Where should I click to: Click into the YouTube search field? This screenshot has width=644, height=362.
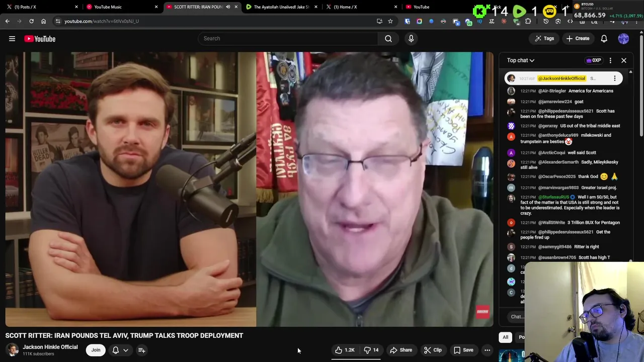click(x=288, y=38)
